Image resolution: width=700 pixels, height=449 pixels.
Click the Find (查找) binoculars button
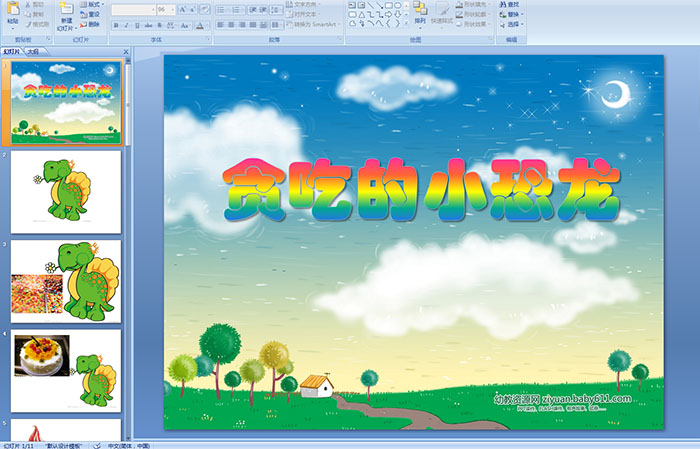click(x=510, y=4)
